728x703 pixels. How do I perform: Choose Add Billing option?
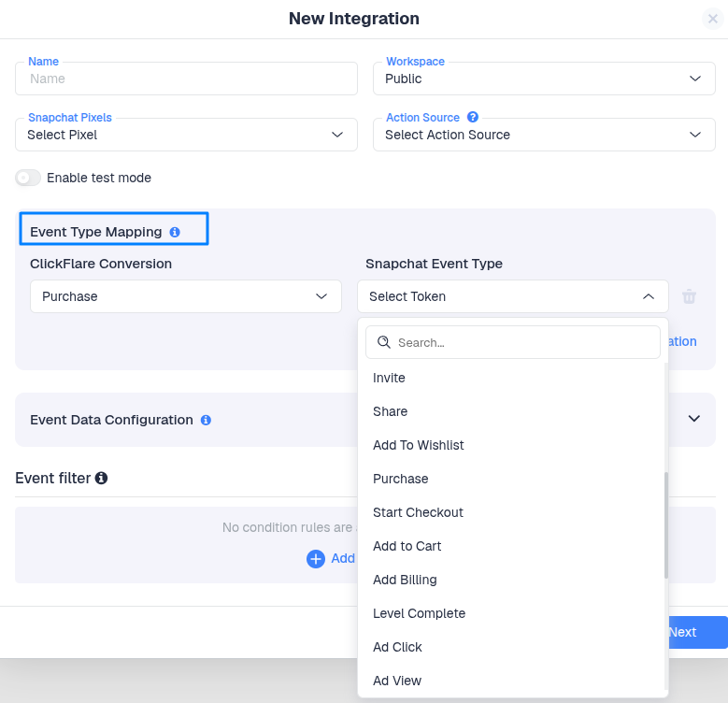[510, 580]
